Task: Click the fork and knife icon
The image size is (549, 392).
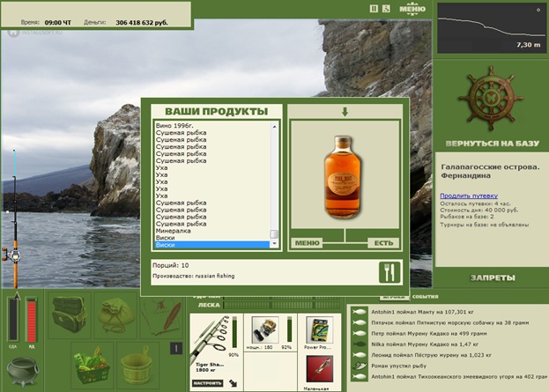Action: pyautogui.click(x=389, y=272)
